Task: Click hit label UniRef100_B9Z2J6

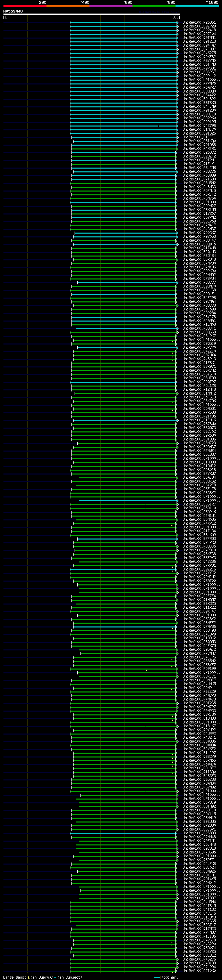Action: click(199, 569)
